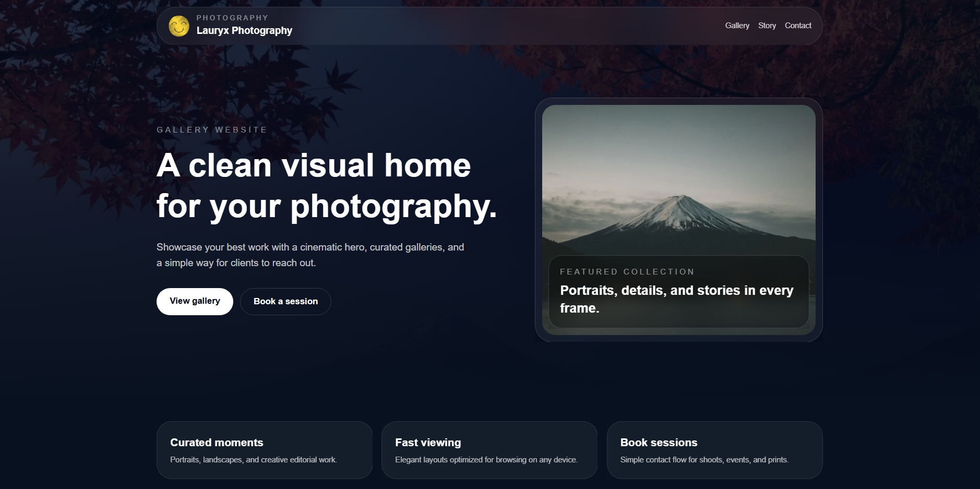Click 'Portraits, landscapes, and creative editorial work' text

tap(254, 460)
